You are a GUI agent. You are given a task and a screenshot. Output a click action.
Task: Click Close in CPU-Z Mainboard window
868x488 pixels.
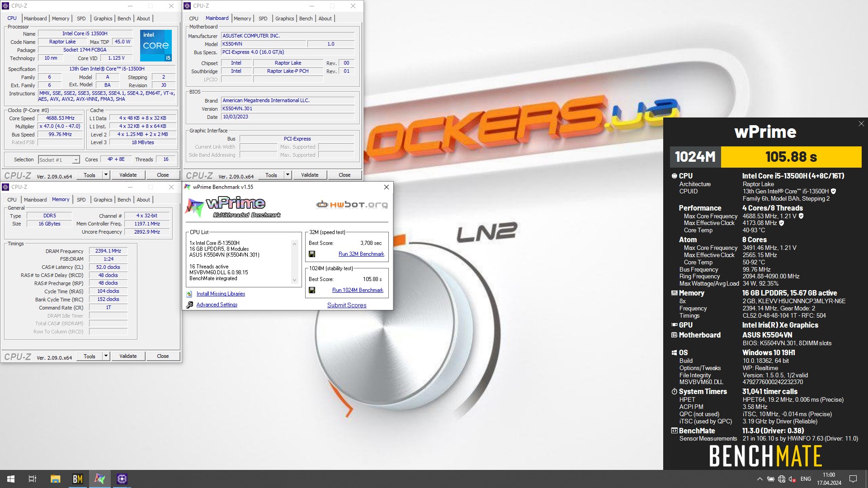tap(344, 175)
